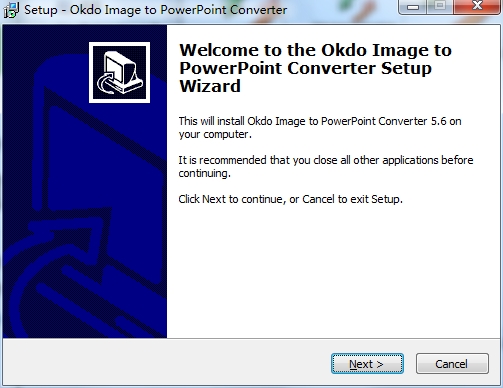Viewport: 503px width, 388px height.
Task: Click the 'Welcome to the Okdo Image' heading
Action: 315,51
